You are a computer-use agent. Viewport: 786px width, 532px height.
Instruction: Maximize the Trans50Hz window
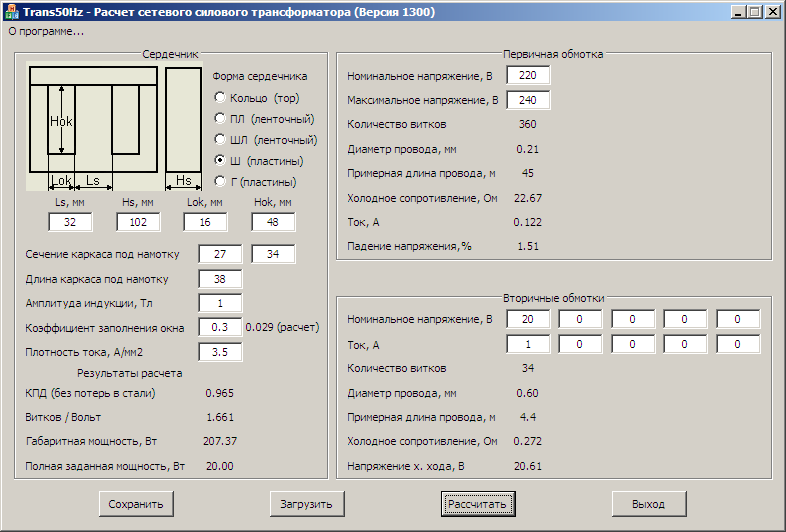point(754,12)
